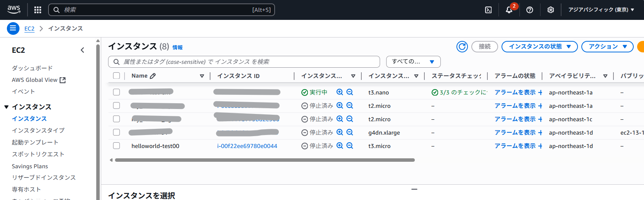
Task: Check the helloworld-test00 instance row
Action: [117, 146]
